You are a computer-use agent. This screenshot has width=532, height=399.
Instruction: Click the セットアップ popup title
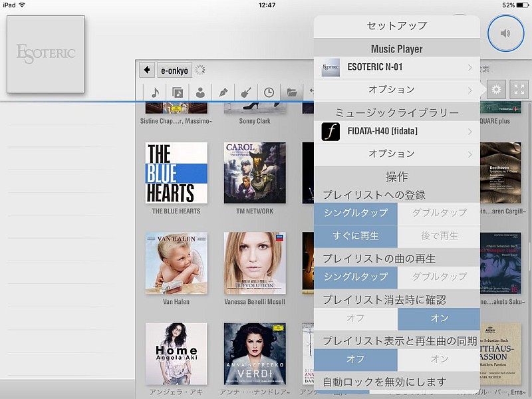pyautogui.click(x=396, y=26)
